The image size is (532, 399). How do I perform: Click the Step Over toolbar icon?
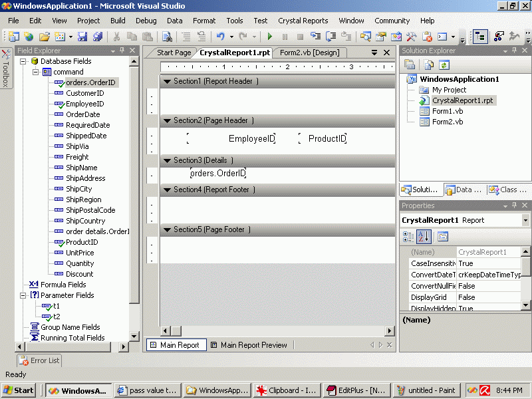pos(331,37)
